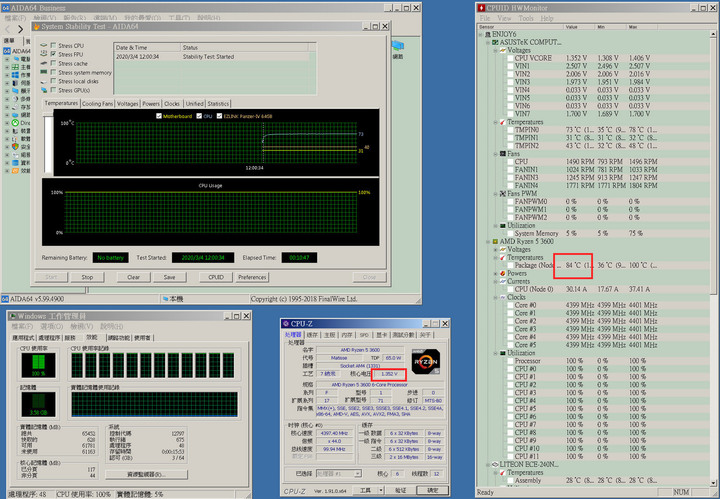
Task: Click the 确定 button in CPU-Z
Action: tap(433, 490)
